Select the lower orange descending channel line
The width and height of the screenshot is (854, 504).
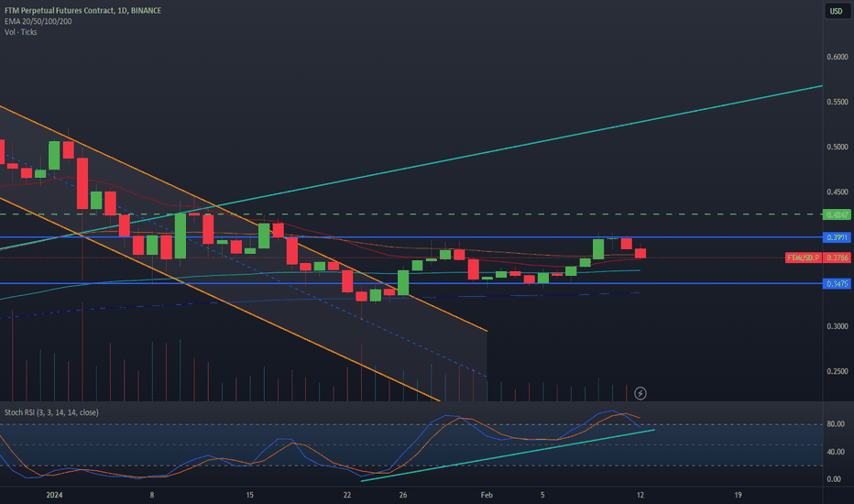[x=218, y=299]
